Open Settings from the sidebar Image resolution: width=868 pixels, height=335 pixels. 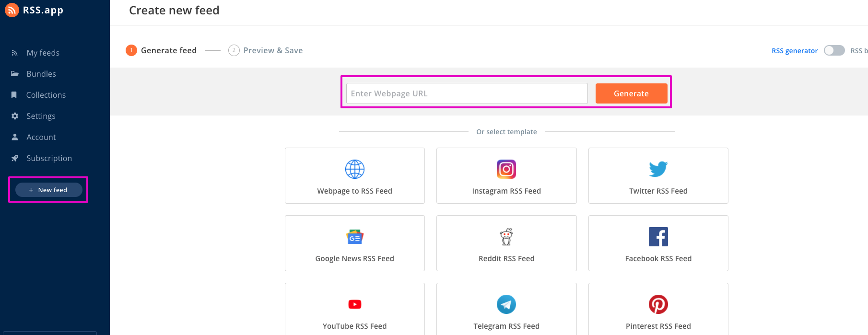point(41,116)
